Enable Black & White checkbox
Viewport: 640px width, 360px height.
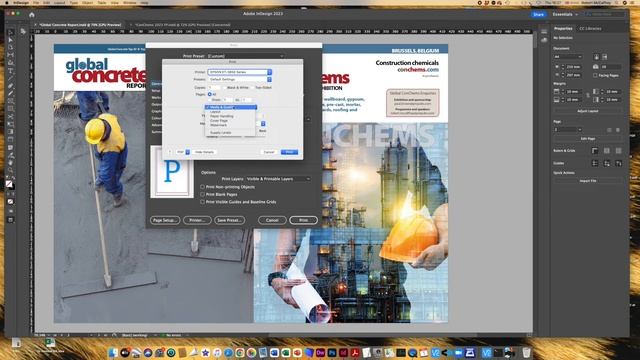(x=224, y=87)
